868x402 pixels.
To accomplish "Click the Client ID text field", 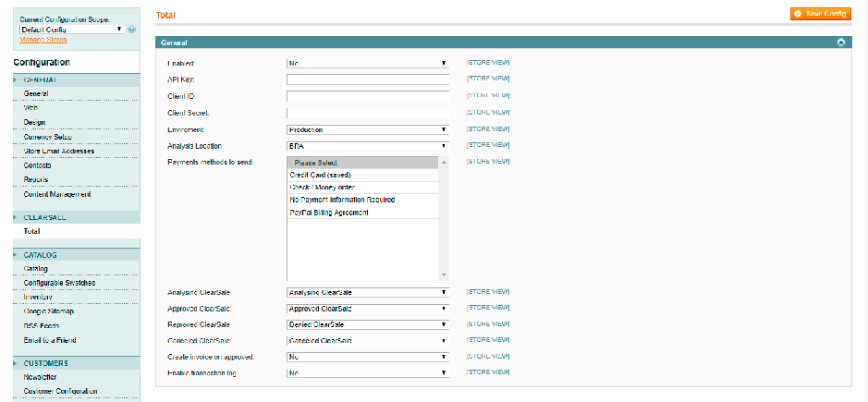I will [x=367, y=96].
